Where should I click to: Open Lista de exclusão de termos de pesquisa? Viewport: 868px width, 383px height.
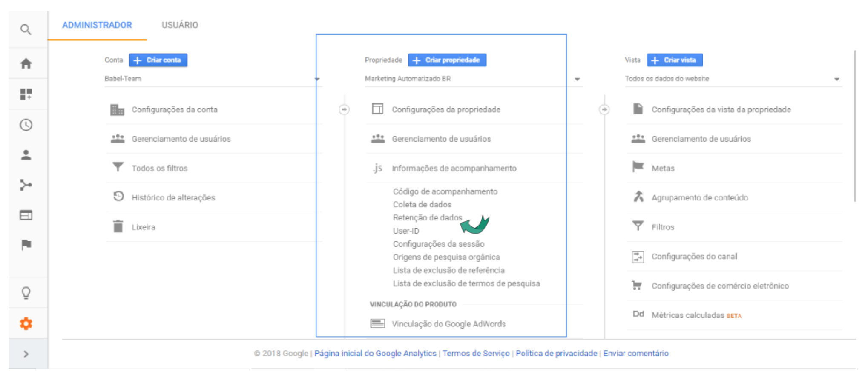pyautogui.click(x=466, y=283)
